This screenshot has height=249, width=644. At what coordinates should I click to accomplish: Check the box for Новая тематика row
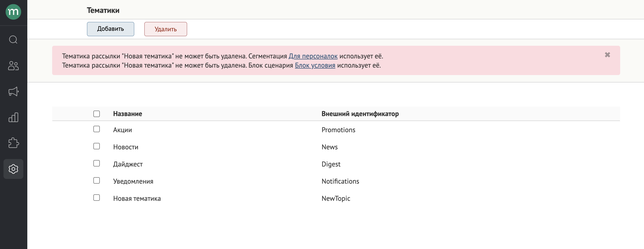[97, 198]
